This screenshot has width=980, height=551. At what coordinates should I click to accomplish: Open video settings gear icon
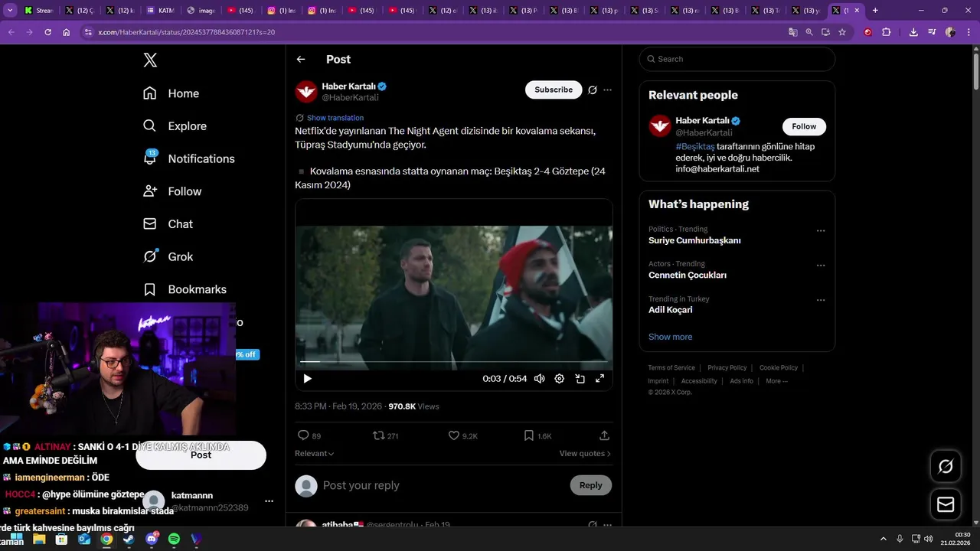pos(560,379)
